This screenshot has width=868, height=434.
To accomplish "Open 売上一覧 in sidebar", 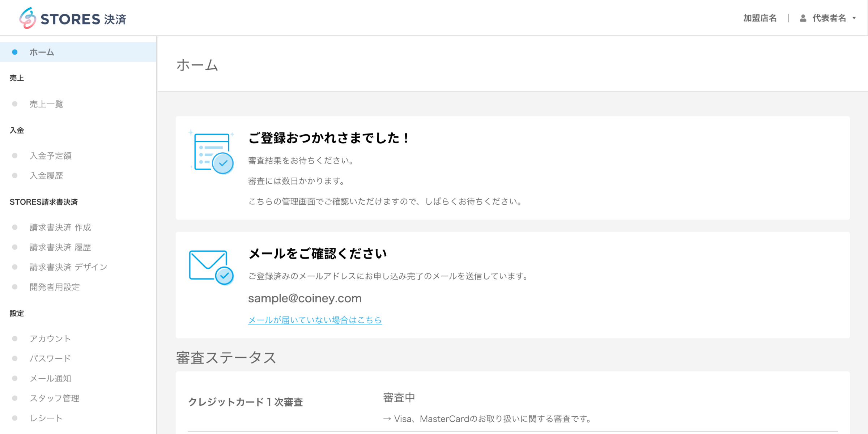I will pos(46,104).
